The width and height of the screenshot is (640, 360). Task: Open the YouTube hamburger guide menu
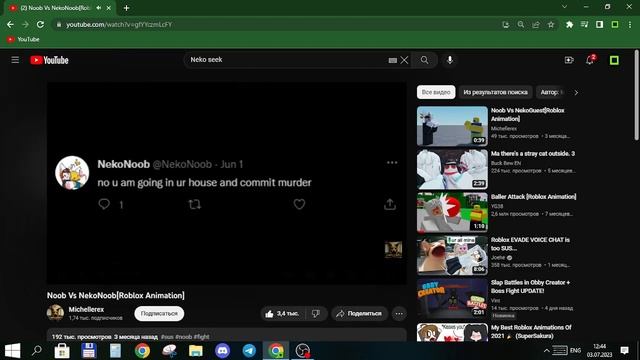[15, 60]
